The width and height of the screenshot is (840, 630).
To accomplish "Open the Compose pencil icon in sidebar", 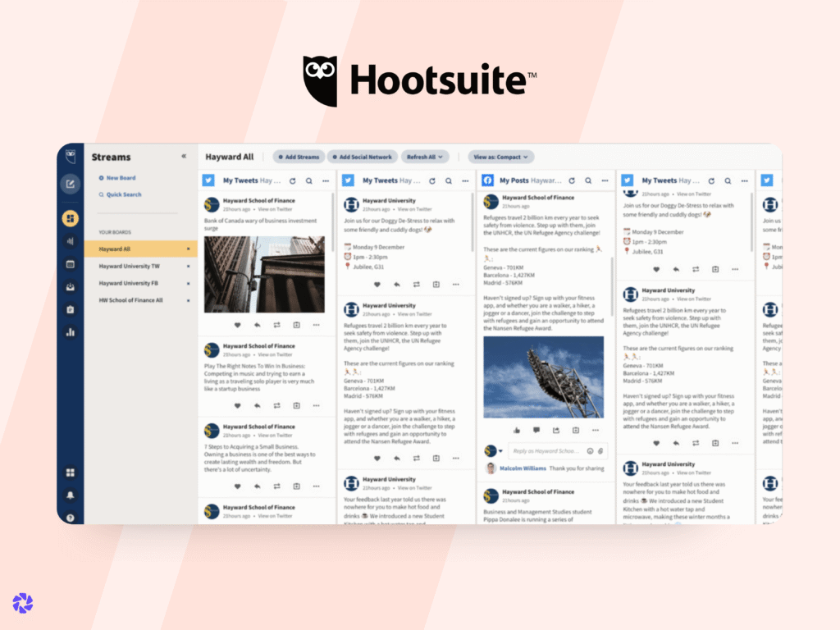I will (71, 183).
